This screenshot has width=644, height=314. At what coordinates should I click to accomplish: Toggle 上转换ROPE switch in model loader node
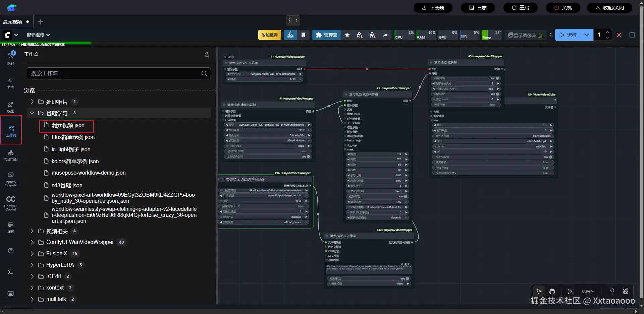[268, 156]
